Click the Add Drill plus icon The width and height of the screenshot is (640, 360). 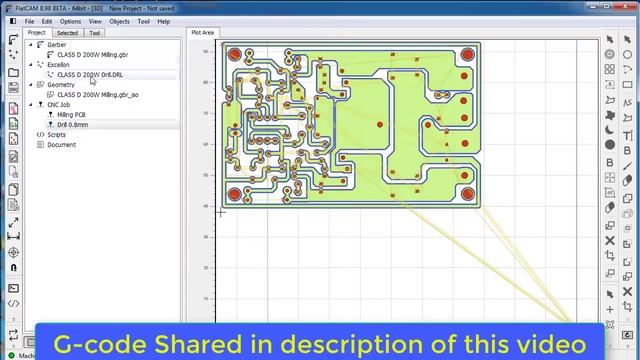[x=609, y=310]
